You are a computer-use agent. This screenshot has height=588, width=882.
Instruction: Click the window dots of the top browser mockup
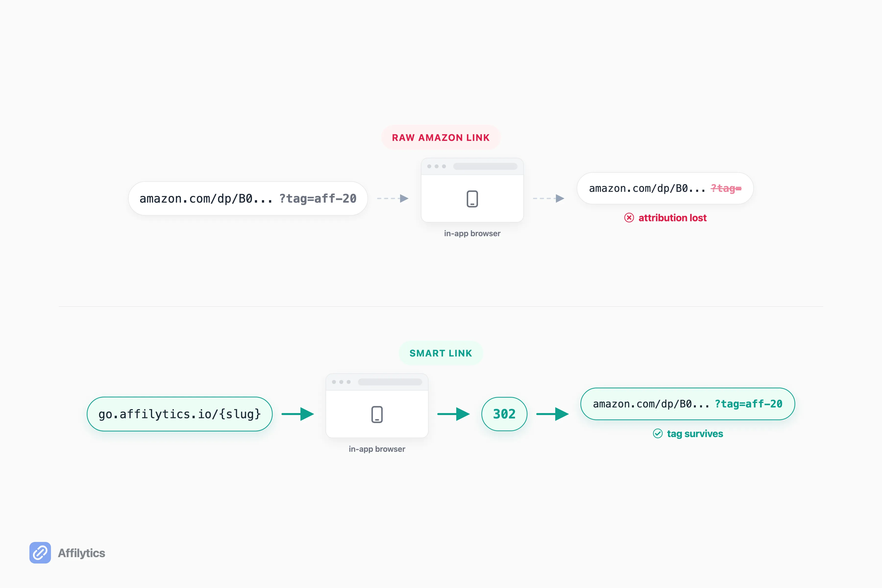437,166
